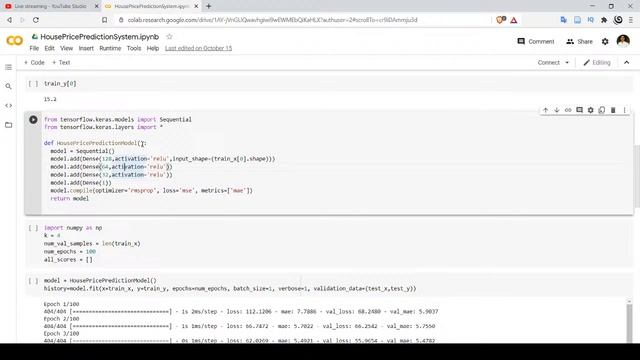The width and height of the screenshot is (640, 360).
Task: Click the Share button
Action: (x=580, y=41)
